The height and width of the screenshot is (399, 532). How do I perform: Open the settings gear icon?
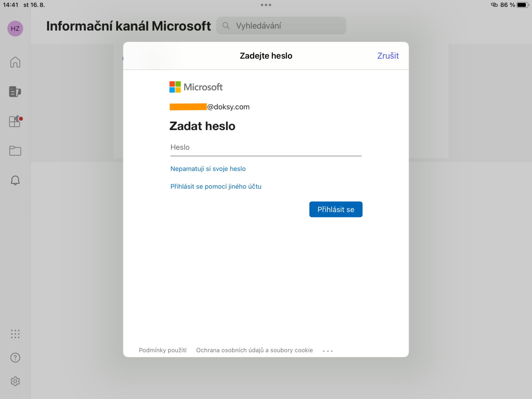15,381
